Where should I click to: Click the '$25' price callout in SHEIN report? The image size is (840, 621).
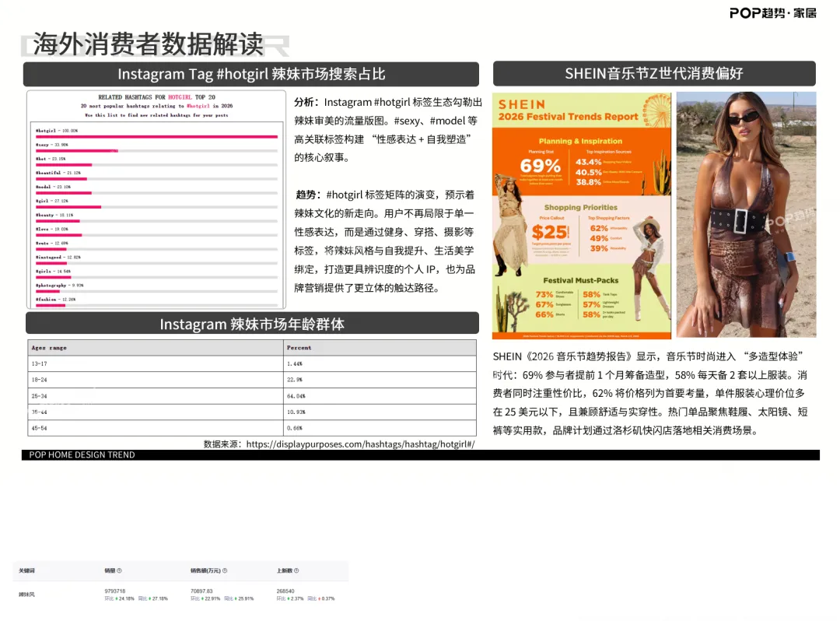pyautogui.click(x=550, y=232)
